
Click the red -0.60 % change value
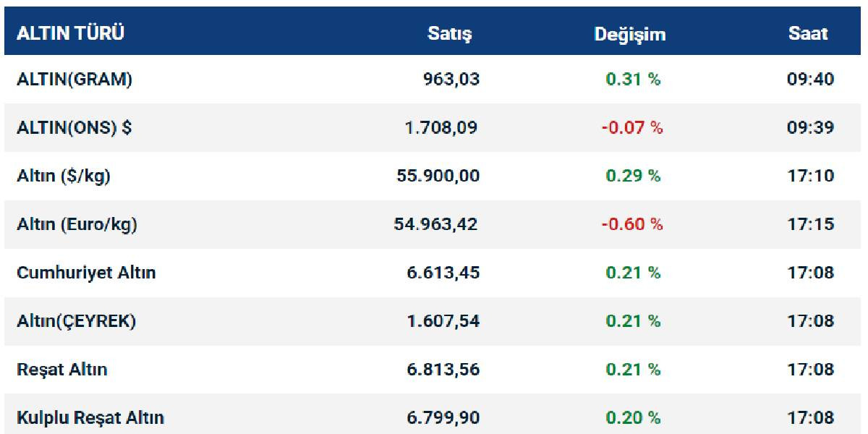[x=632, y=224]
